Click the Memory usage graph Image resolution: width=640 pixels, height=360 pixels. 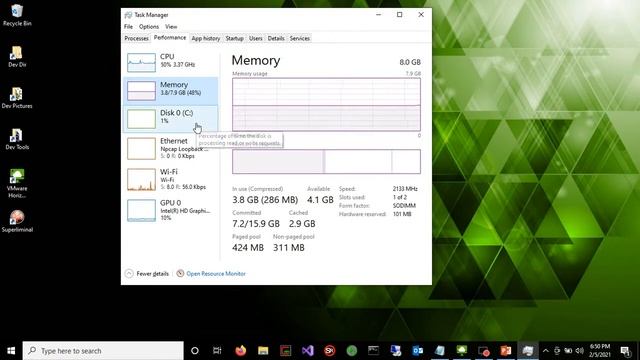pyautogui.click(x=326, y=104)
